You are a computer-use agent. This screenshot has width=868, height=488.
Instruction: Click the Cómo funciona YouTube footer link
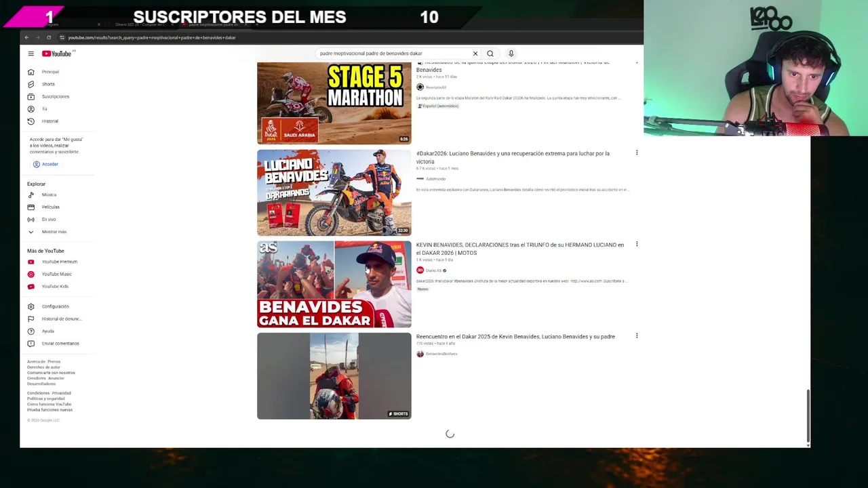click(x=49, y=405)
